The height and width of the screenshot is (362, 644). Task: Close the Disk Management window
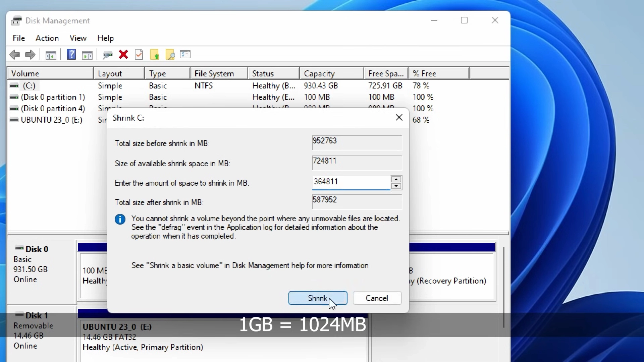(x=495, y=20)
